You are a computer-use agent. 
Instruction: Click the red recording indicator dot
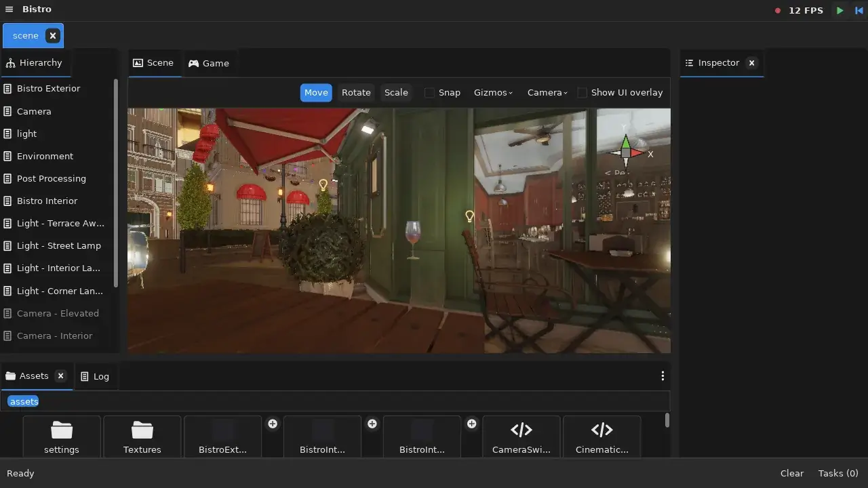pyautogui.click(x=778, y=11)
